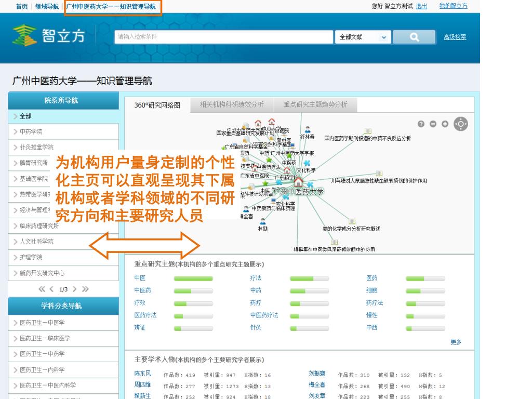The height and width of the screenshot is (399, 532).
Task: Open 领域导航 in top navigation
Action: click(x=47, y=6)
